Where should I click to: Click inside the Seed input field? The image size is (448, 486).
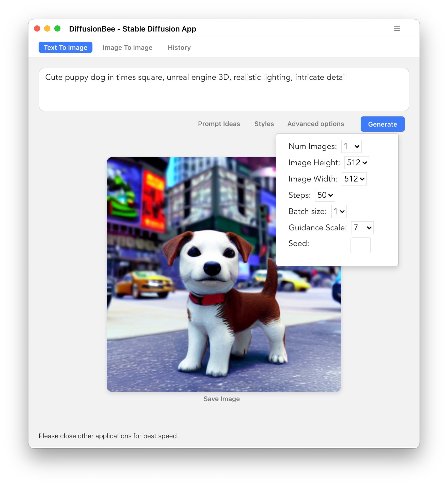tap(360, 245)
